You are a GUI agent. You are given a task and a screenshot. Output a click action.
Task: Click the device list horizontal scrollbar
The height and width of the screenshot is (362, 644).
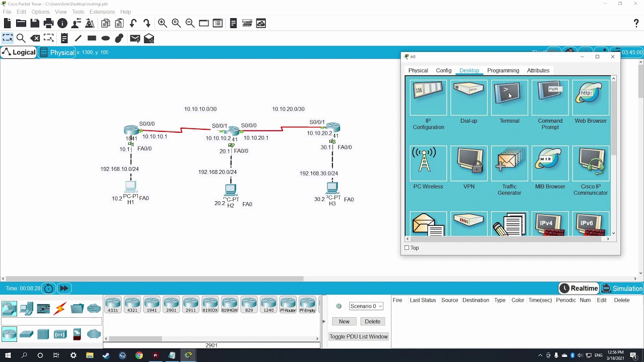135,338
